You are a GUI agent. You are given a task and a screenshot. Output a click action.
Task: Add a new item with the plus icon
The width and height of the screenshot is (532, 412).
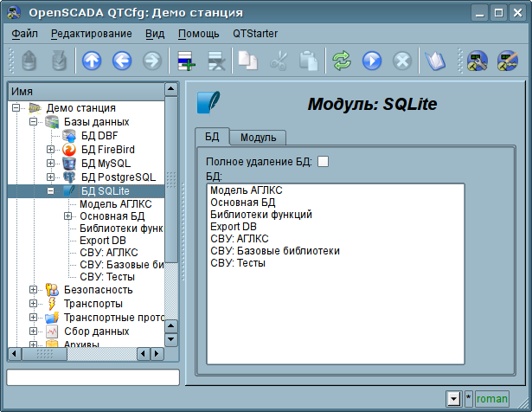[x=186, y=61]
